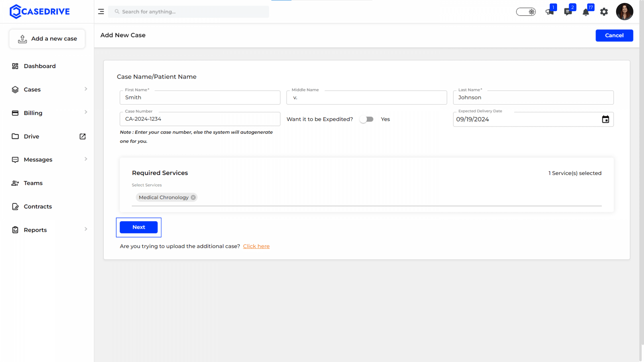Image resolution: width=644 pixels, height=362 pixels.
Task: Click the Search for anything field
Action: (189, 12)
